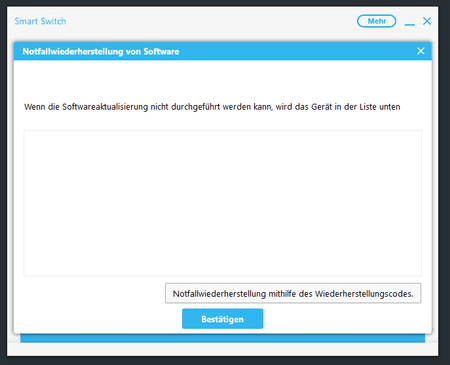Viewport: 450px width, 365px height.
Task: Close the Smart Switch window
Action: click(x=427, y=21)
